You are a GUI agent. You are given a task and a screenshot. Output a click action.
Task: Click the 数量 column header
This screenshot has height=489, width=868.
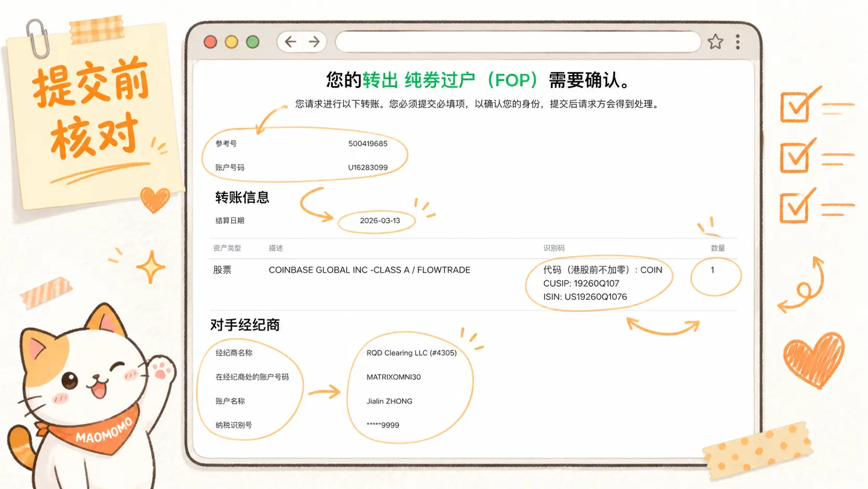click(718, 248)
